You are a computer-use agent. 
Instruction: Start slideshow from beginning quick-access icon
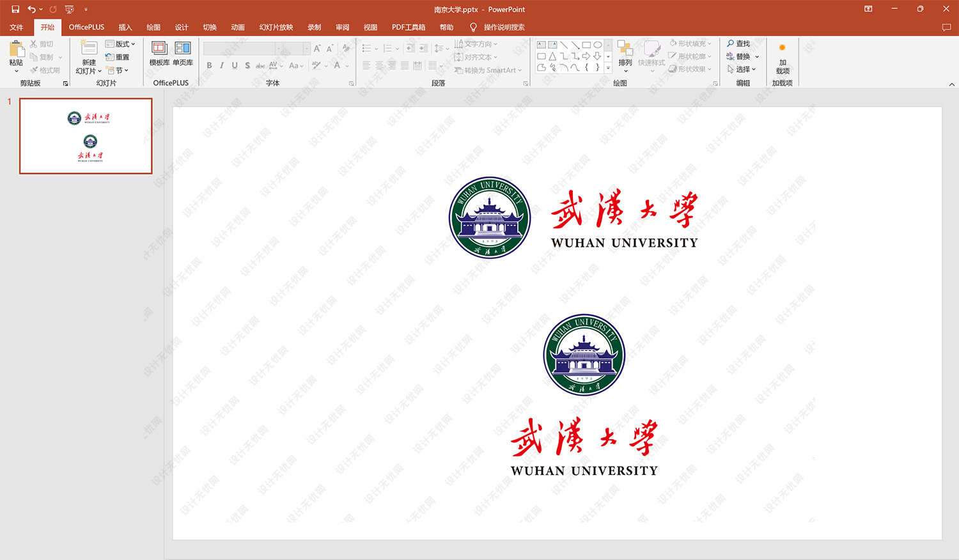coord(70,9)
